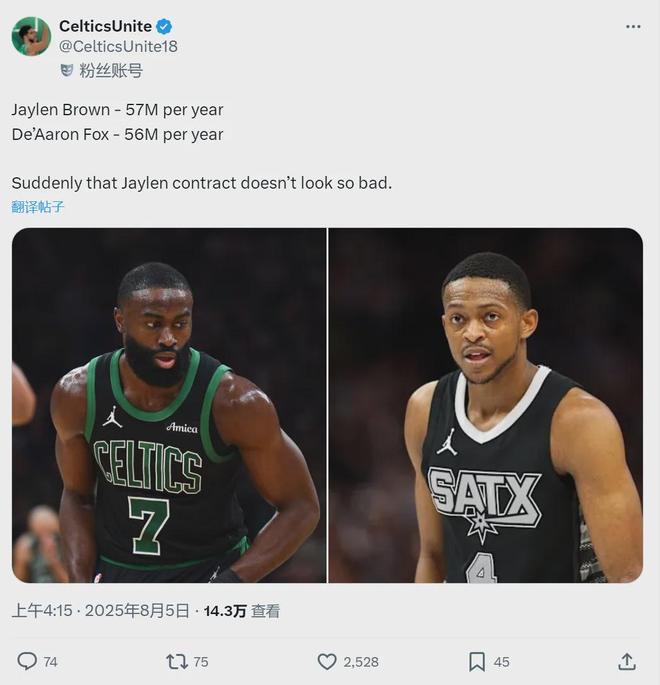
Task: Click the 翻译帖子 translate post link
Action: coord(38,207)
